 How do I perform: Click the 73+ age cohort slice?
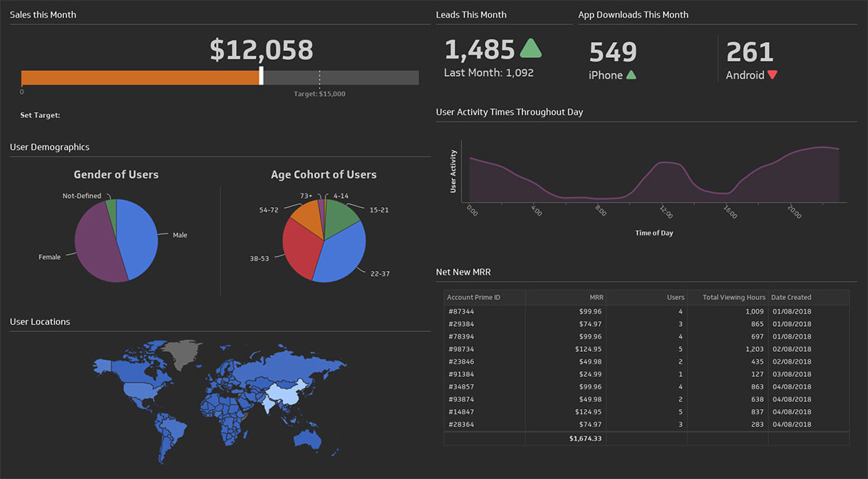[320, 206]
